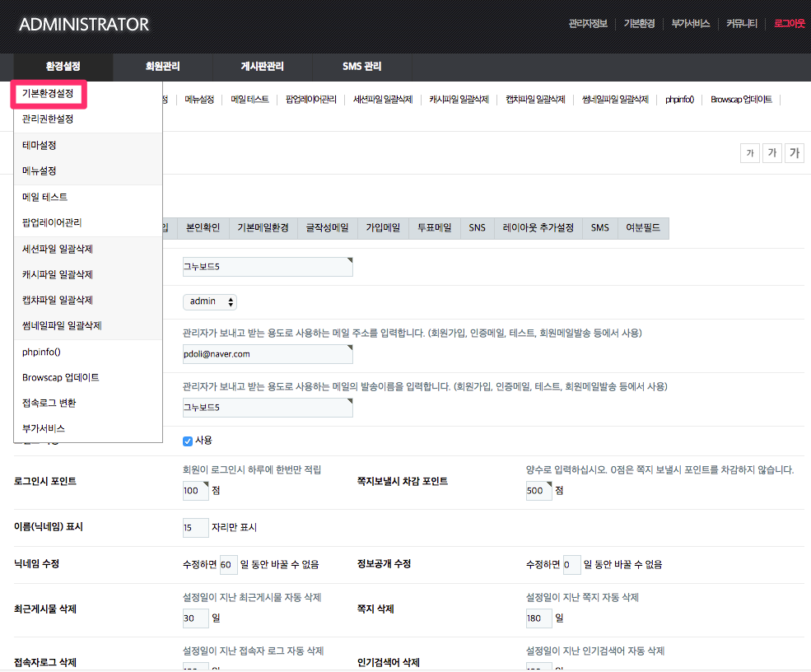The width and height of the screenshot is (811, 672).
Task: Click the ADMINISTRATOR logo
Action: 84,25
